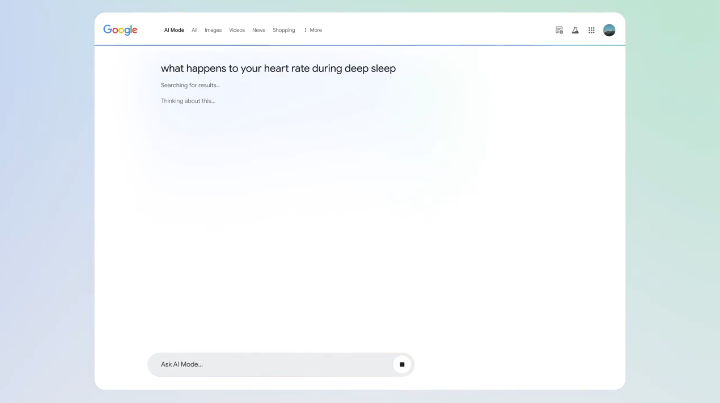Open Search Labs flask icon
This screenshot has width=720, height=403.
point(575,30)
